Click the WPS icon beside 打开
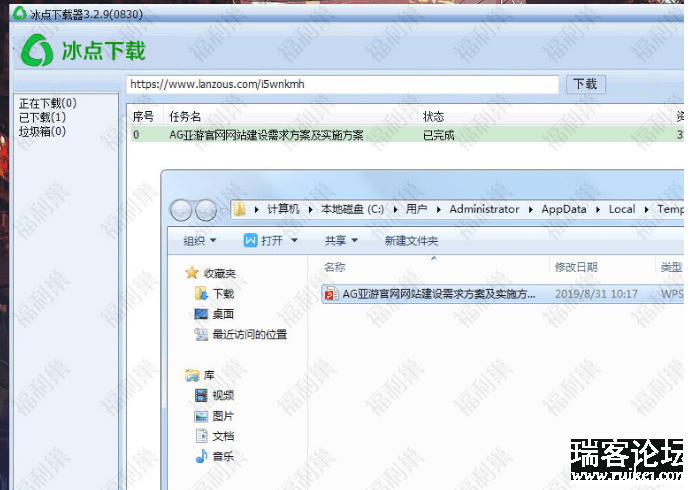The image size is (694, 490). pyautogui.click(x=251, y=240)
